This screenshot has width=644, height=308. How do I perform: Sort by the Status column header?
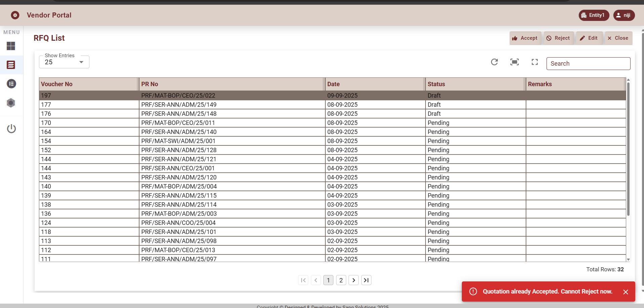click(436, 84)
